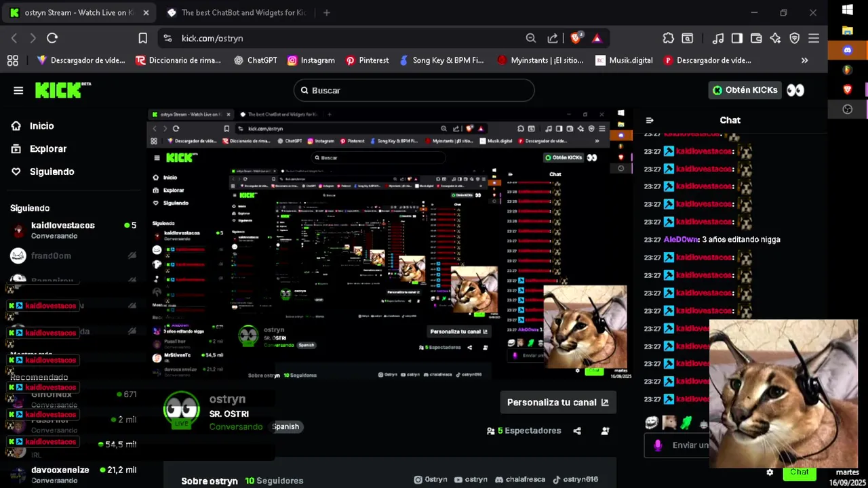Image resolution: width=868 pixels, height=488 pixels.
Task: Click the purple microphone icon in chat input
Action: (657, 445)
